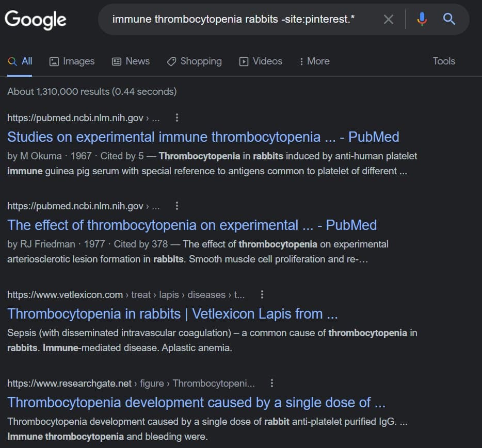
Task: Switch to the Videos tab
Action: coord(261,61)
